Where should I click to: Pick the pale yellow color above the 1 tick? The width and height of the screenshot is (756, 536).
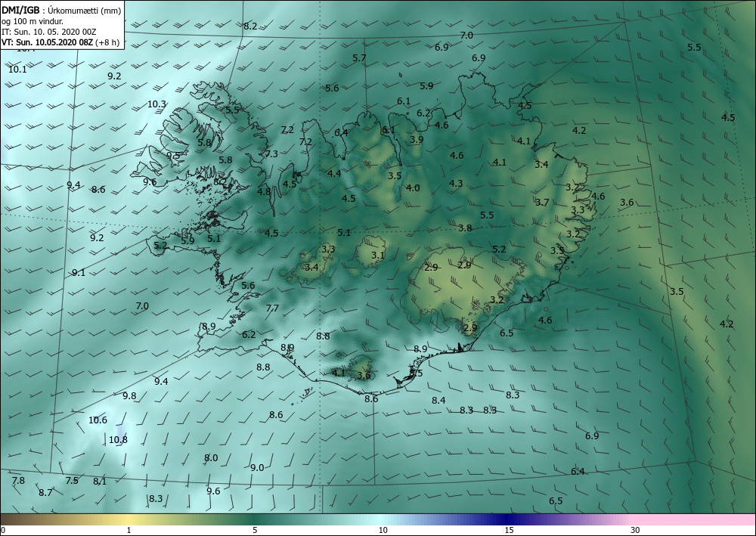point(129,519)
